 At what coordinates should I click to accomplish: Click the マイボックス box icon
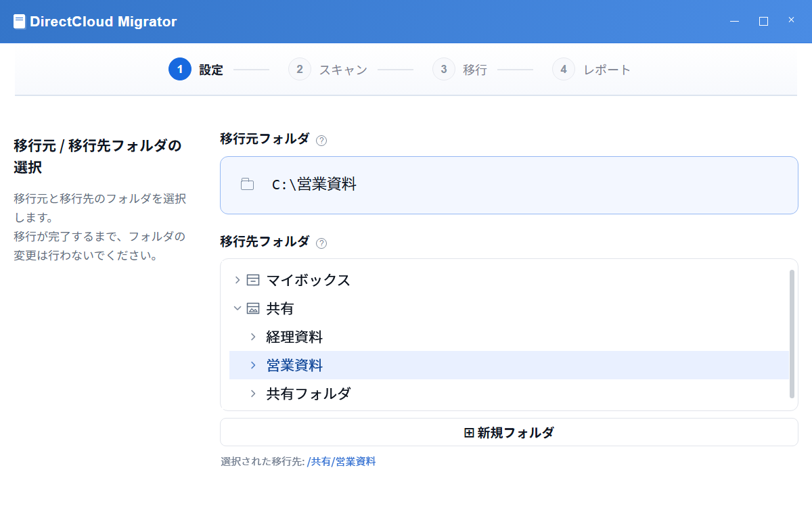253,280
